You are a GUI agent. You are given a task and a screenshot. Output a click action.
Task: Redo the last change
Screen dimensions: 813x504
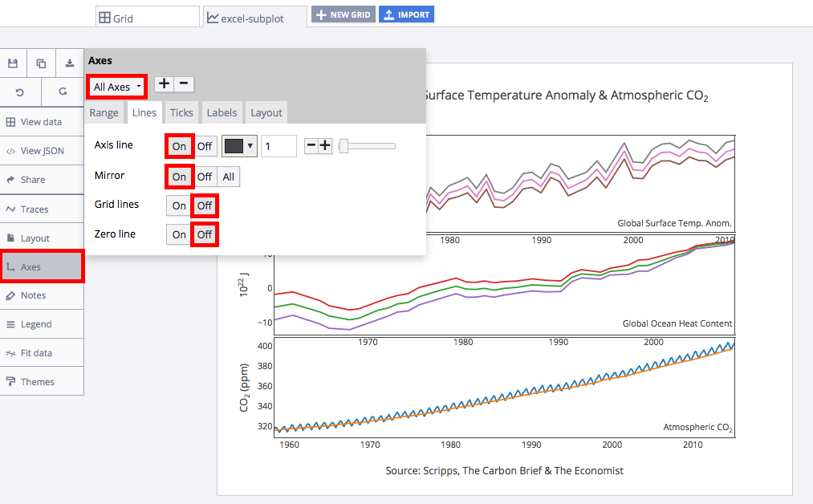[x=63, y=92]
